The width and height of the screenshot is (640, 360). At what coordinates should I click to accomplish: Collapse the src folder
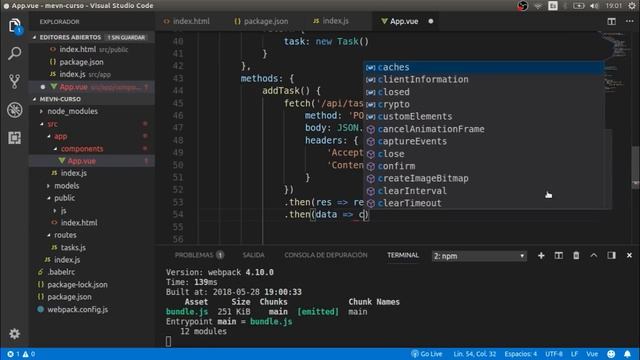(52, 124)
